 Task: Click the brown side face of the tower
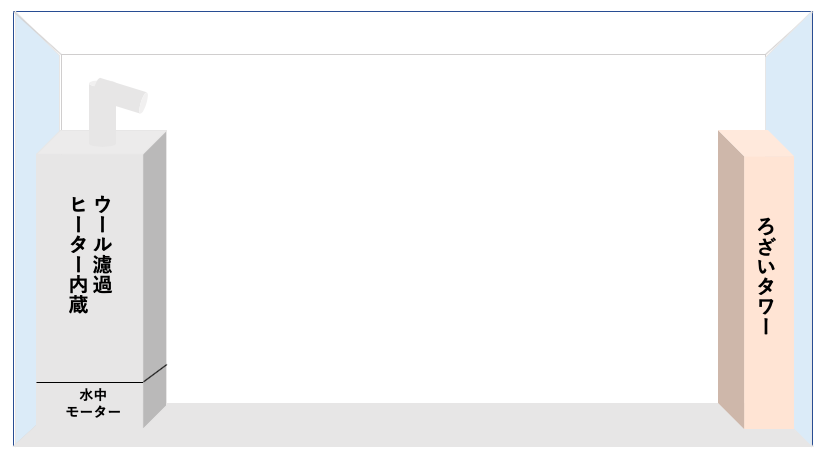pos(731,279)
